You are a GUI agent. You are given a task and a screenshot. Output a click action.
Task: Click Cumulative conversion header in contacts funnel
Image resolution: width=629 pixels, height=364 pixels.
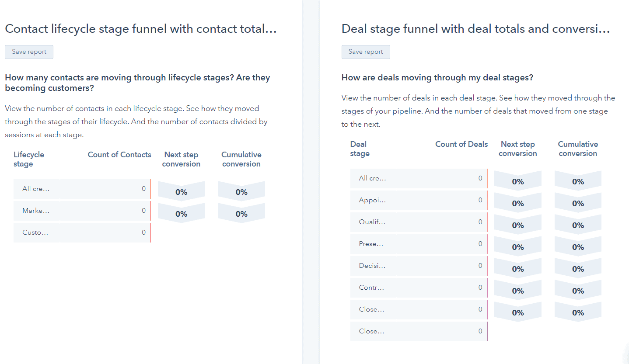(241, 159)
